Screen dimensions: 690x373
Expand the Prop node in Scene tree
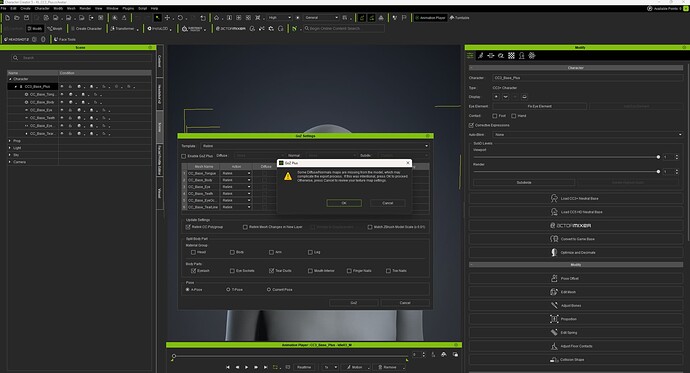click(x=10, y=141)
